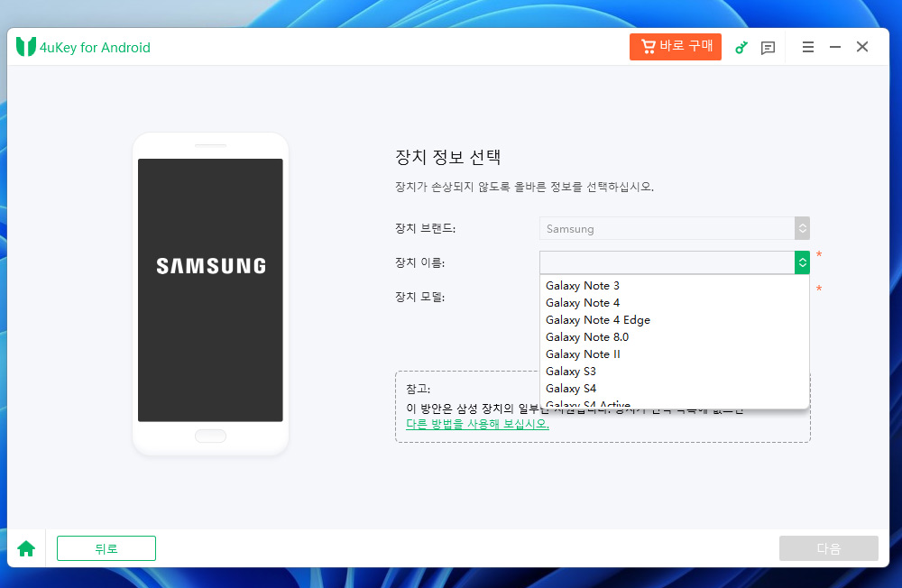
Task: Select Galaxy Note 3 from list
Action: click(x=674, y=285)
